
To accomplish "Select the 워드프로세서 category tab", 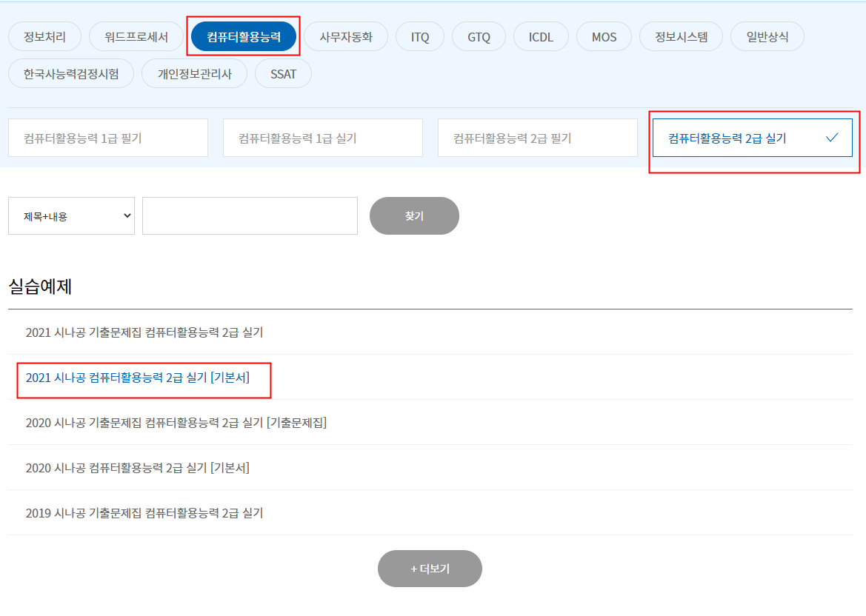I will pyautogui.click(x=136, y=37).
